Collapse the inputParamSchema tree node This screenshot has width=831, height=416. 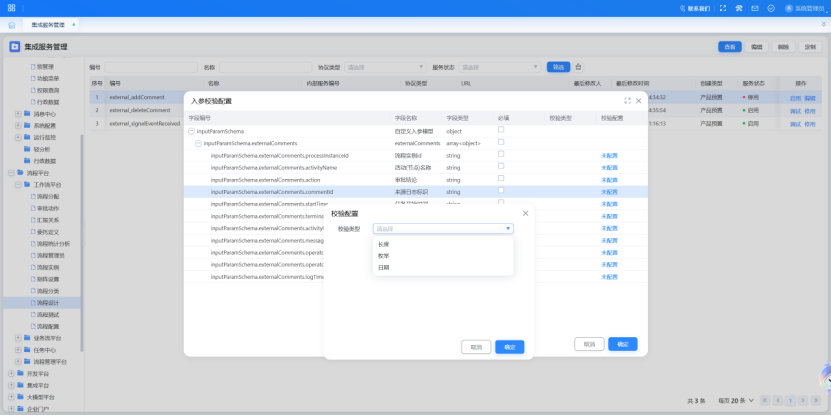coord(192,131)
